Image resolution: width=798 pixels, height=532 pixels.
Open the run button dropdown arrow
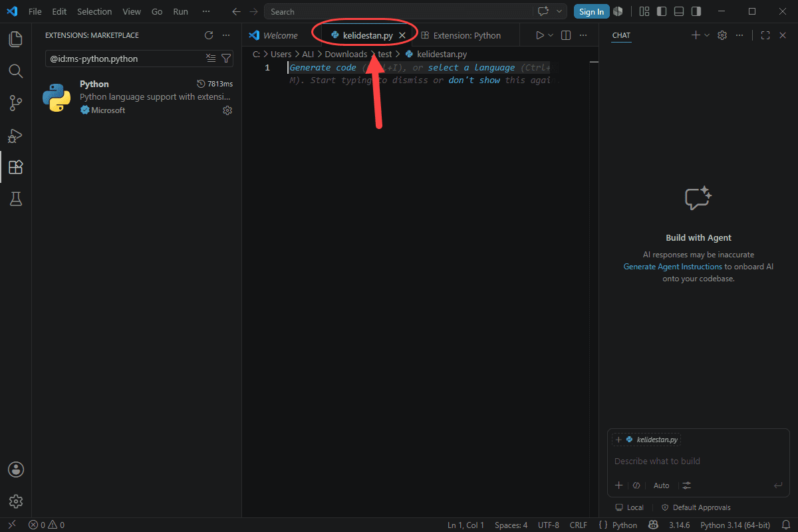[551, 35]
